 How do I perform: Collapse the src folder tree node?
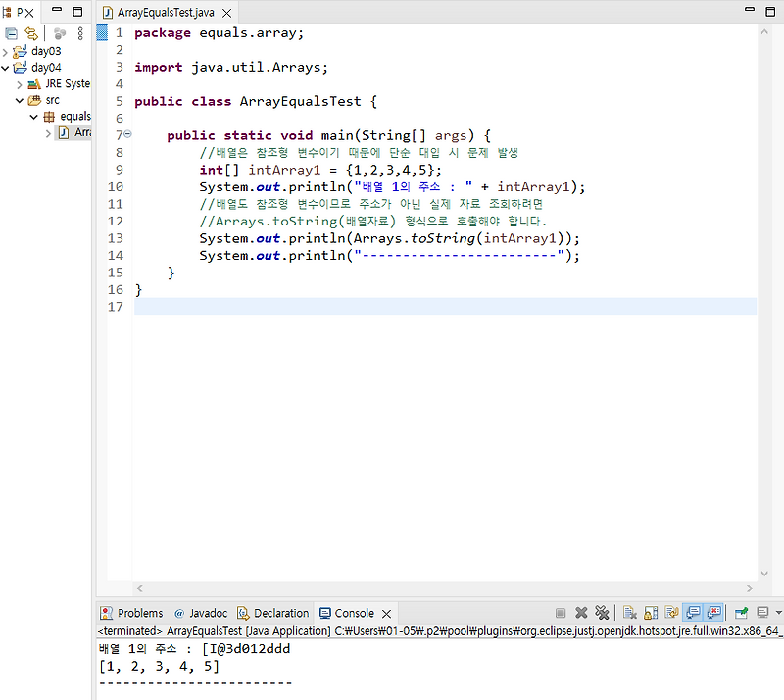(20, 100)
